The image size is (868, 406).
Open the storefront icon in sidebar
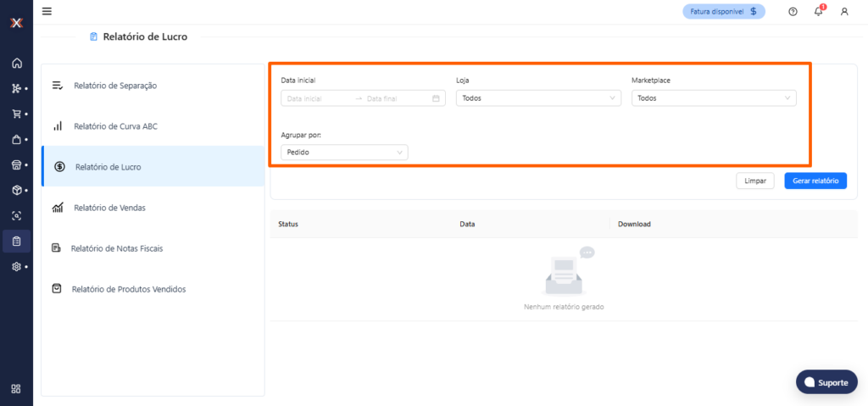(x=16, y=164)
